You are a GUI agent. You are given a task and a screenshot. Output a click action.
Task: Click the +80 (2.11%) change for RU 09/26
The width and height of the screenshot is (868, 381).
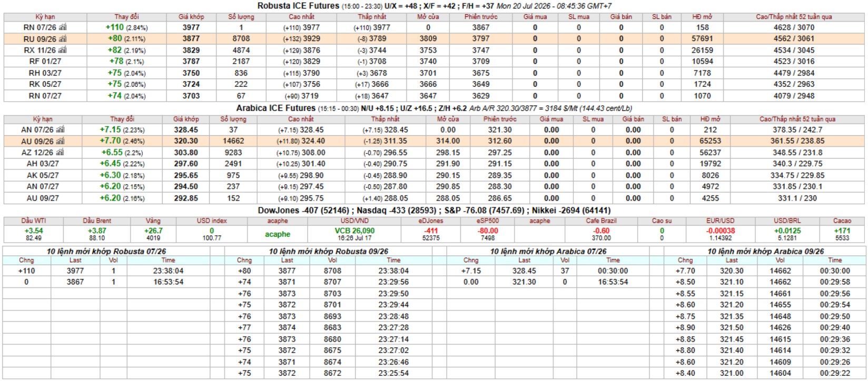(126, 39)
